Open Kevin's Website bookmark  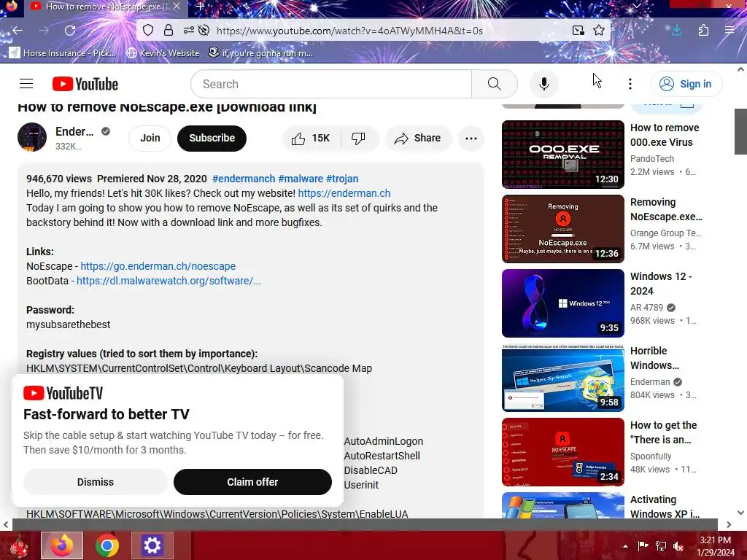click(x=163, y=52)
